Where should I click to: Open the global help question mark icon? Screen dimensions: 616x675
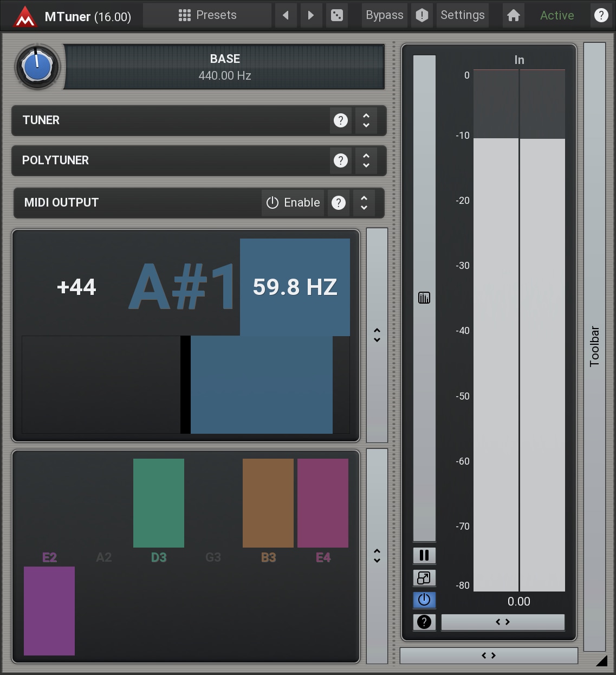tap(601, 15)
